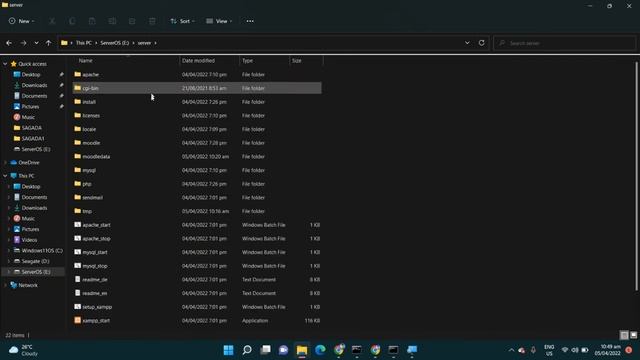Open the Windows Start menu
Image resolution: width=640 pixels, height=360 pixels.
click(x=229, y=350)
